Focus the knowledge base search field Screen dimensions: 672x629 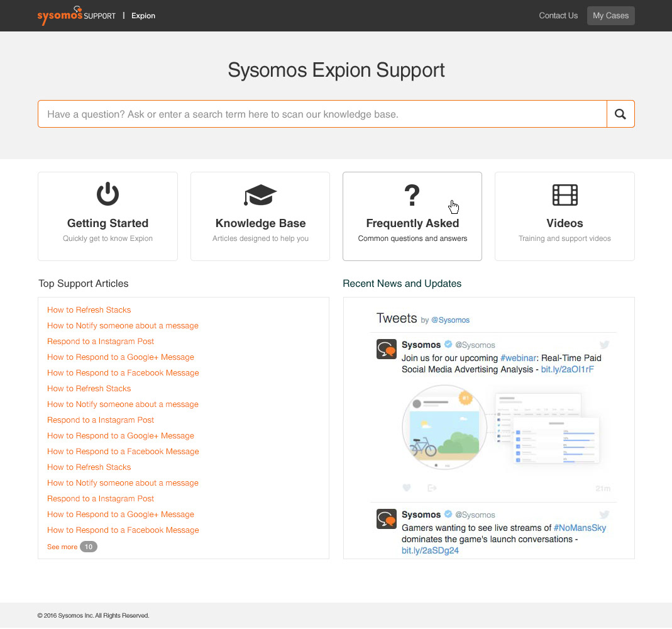(x=322, y=114)
